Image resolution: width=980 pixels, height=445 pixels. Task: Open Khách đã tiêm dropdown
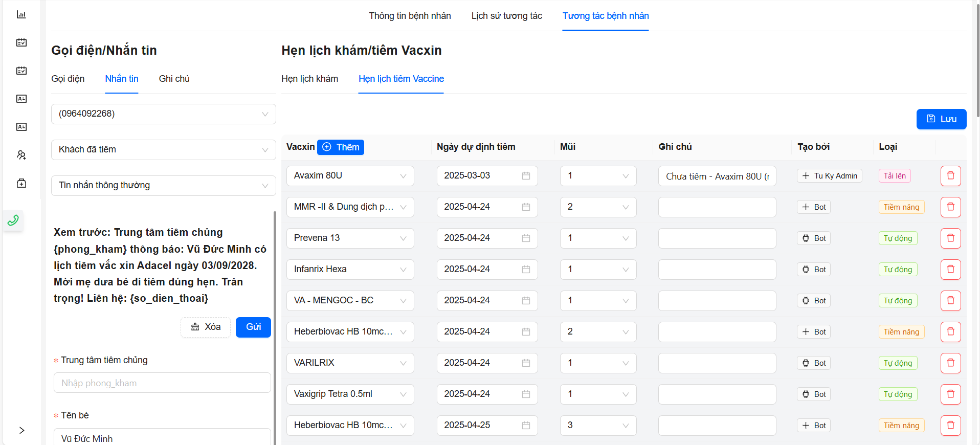[x=164, y=150]
